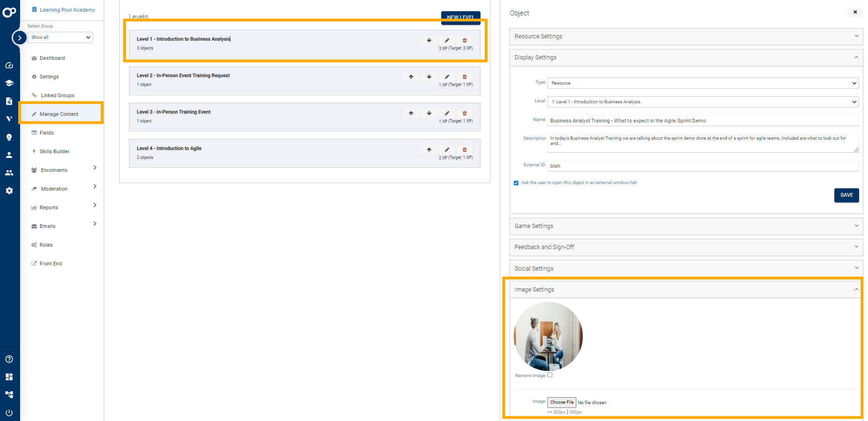Check the Remove Image checkbox

tap(550, 375)
